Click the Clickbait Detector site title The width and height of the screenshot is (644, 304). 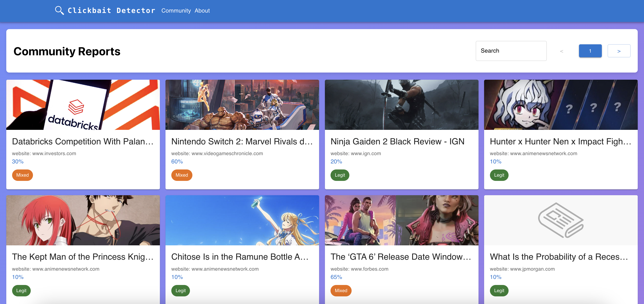[111, 11]
